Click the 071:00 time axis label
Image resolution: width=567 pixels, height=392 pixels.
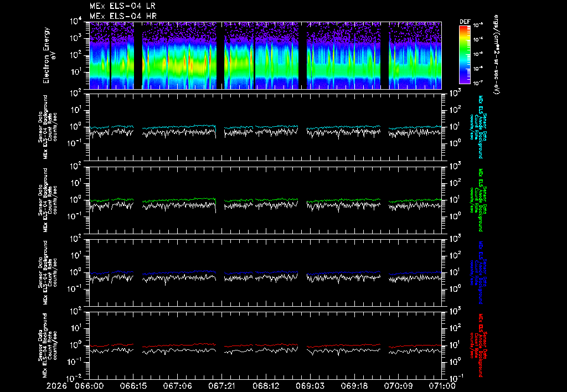[x=441, y=386]
